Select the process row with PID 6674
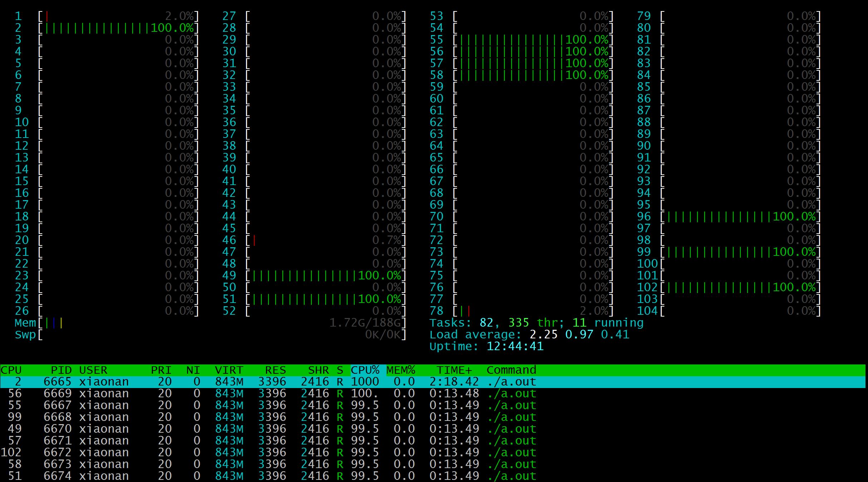This screenshot has height=482, width=868. (x=57, y=476)
